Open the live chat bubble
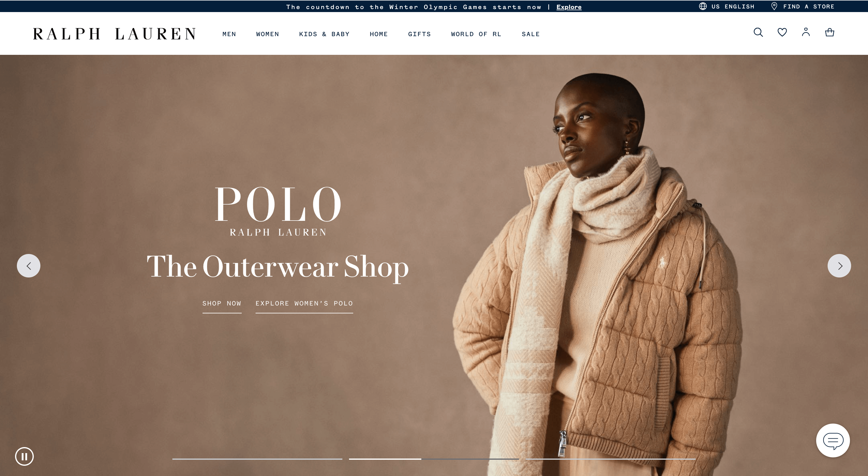This screenshot has width=868, height=476. coord(833,440)
